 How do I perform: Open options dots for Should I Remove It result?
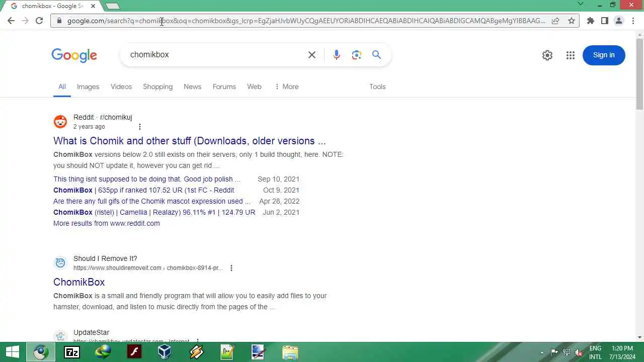(231, 268)
